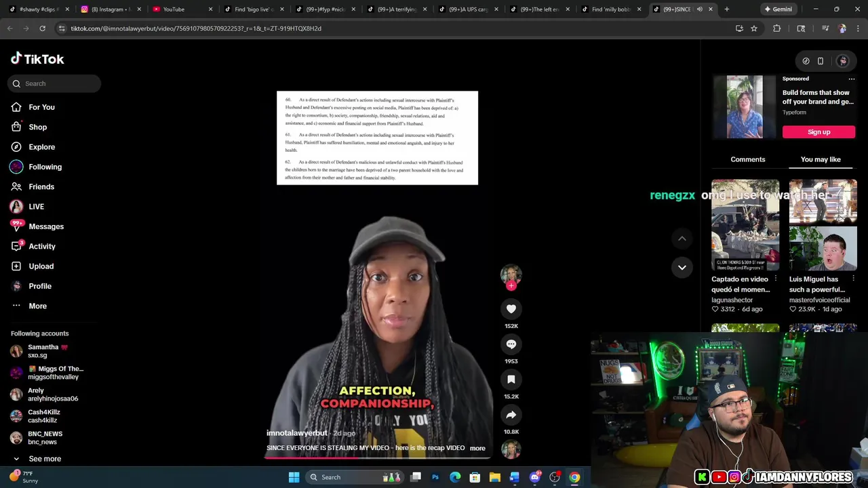Open the Chrome profile avatar
Screen dimensions: 868x488
[842, 28]
